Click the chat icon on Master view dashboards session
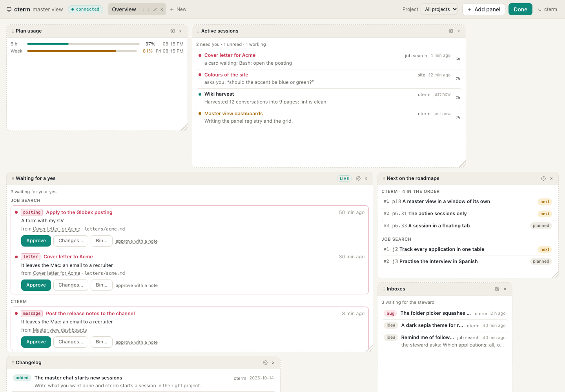The width and height of the screenshot is (565, 392). pos(458,118)
